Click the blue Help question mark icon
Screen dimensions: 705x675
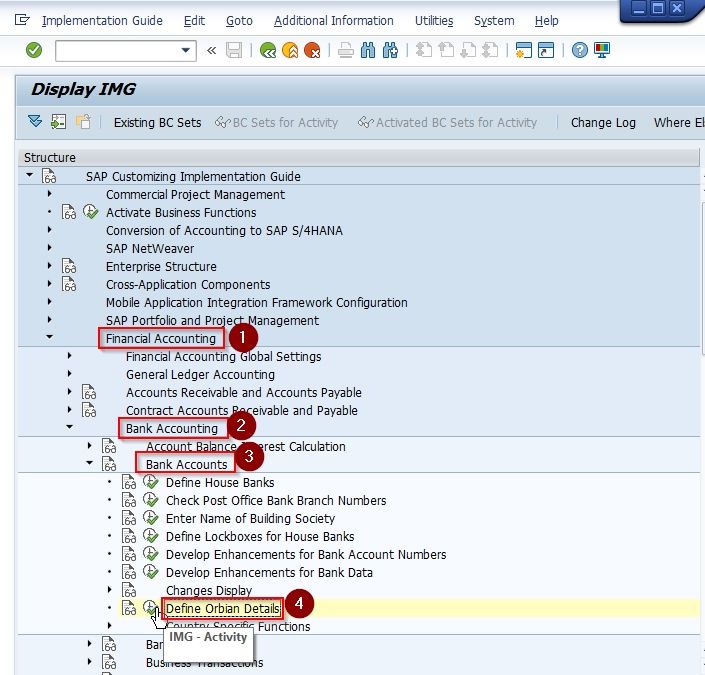coord(580,50)
